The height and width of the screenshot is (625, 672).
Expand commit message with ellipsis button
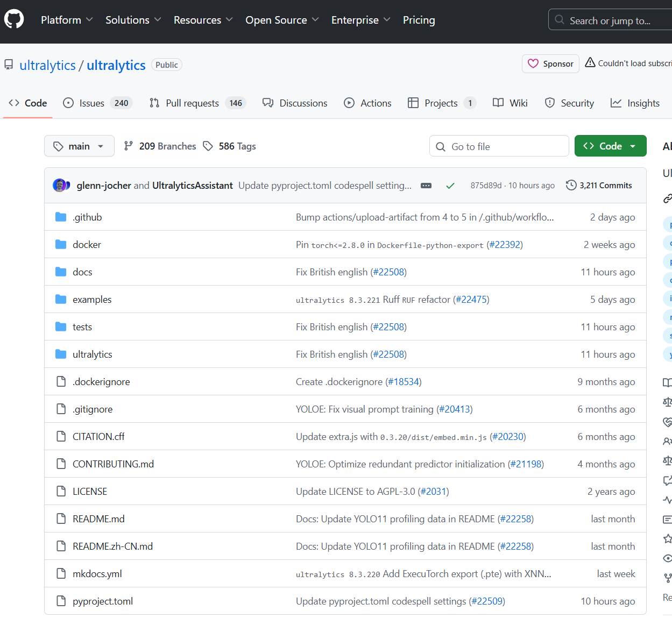(426, 186)
